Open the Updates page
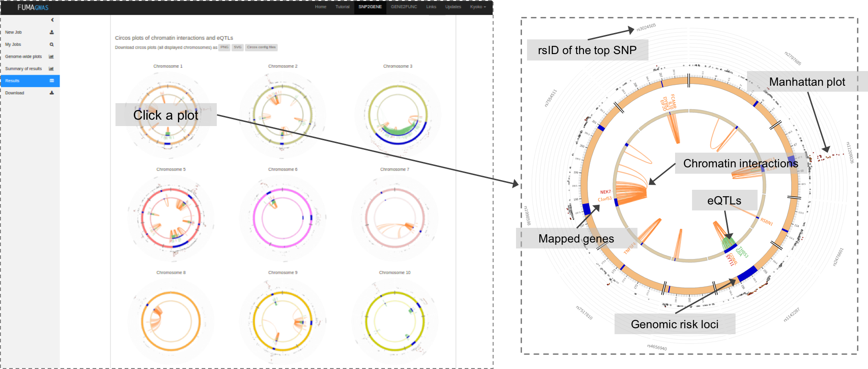Screen dimensions: 868x369 click(x=453, y=7)
